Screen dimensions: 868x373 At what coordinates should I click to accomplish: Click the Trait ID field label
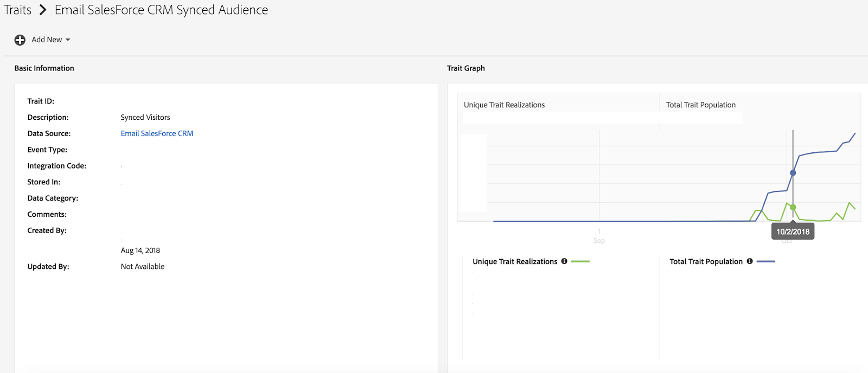41,101
